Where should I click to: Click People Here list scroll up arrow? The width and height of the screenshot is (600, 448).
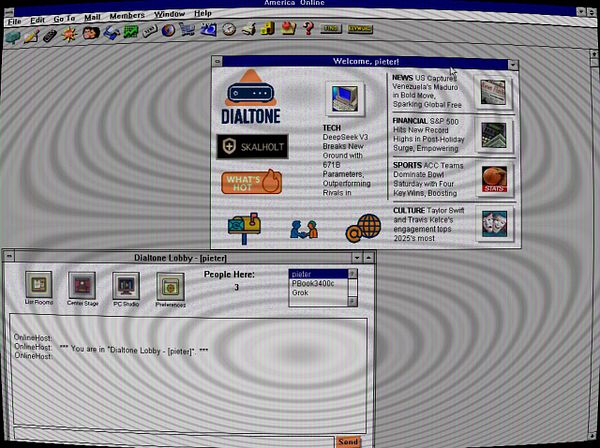(x=352, y=273)
